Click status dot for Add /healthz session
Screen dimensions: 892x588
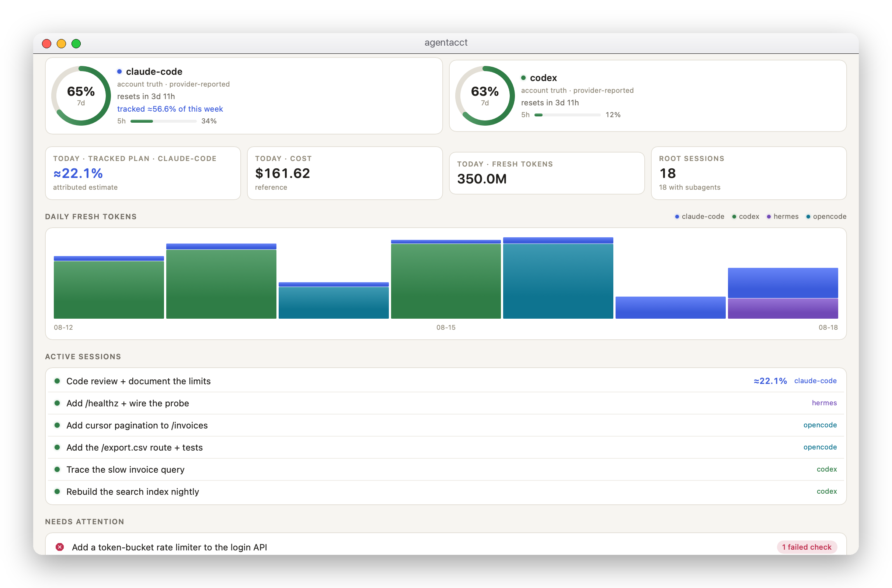point(57,403)
